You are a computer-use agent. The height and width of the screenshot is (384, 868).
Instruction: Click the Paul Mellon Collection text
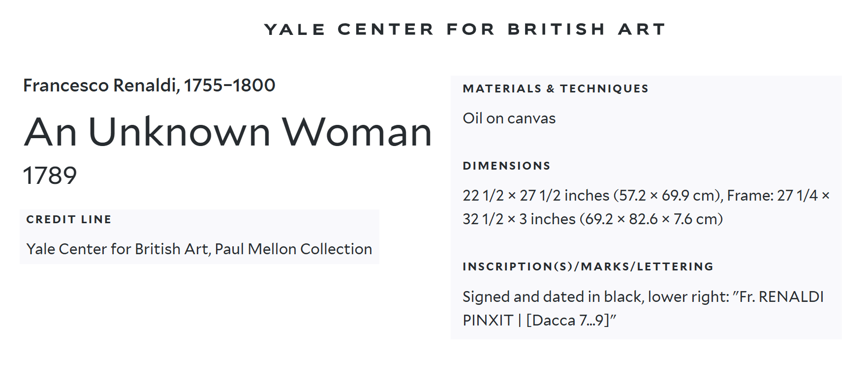tap(293, 249)
